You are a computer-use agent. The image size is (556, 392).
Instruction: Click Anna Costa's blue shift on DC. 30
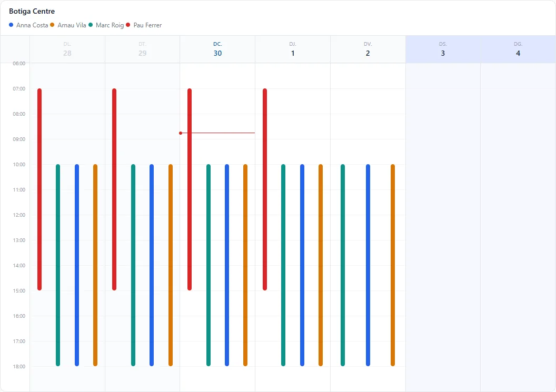pyautogui.click(x=226, y=265)
